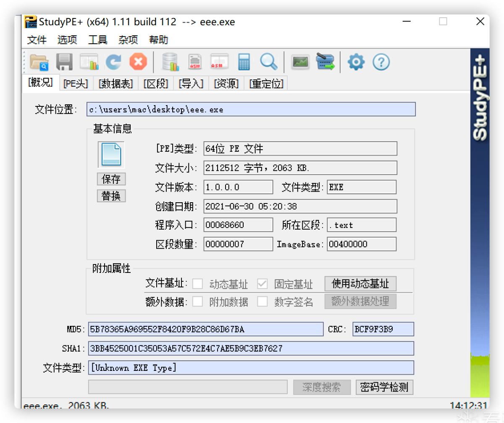Open the 帮助 menu
The width and height of the screenshot is (504, 423).
(159, 40)
